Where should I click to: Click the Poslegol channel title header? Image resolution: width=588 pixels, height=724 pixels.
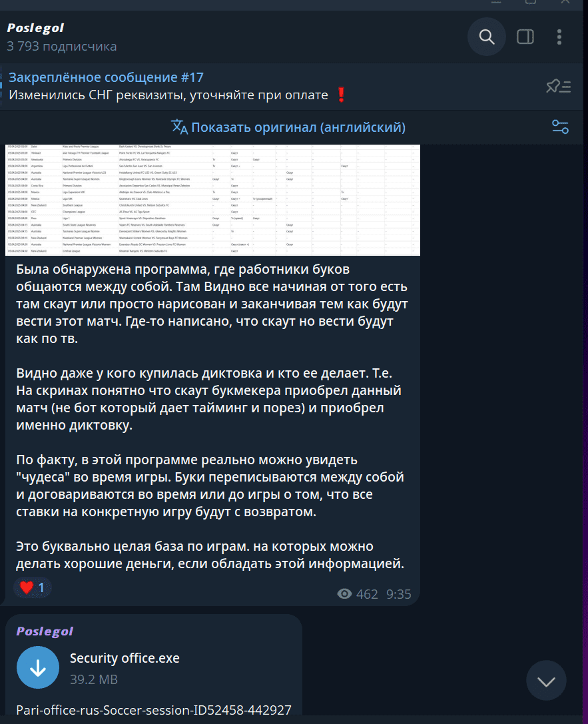click(x=35, y=28)
